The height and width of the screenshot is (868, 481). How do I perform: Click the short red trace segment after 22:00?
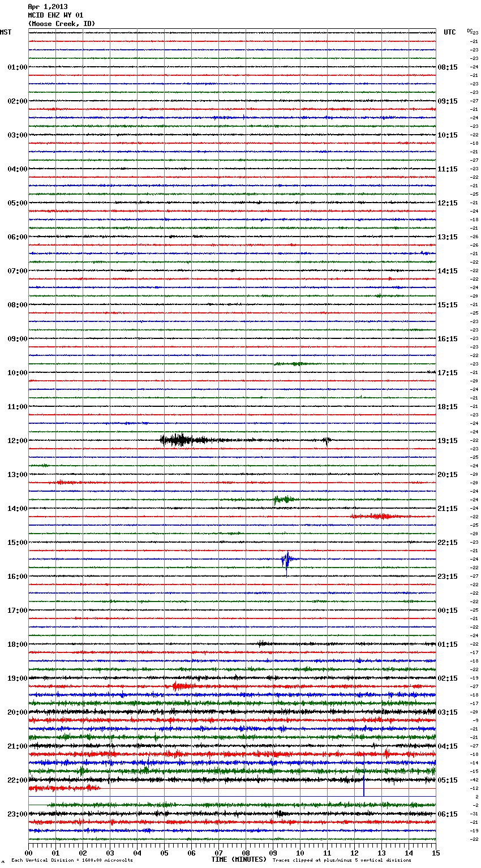(x=65, y=788)
